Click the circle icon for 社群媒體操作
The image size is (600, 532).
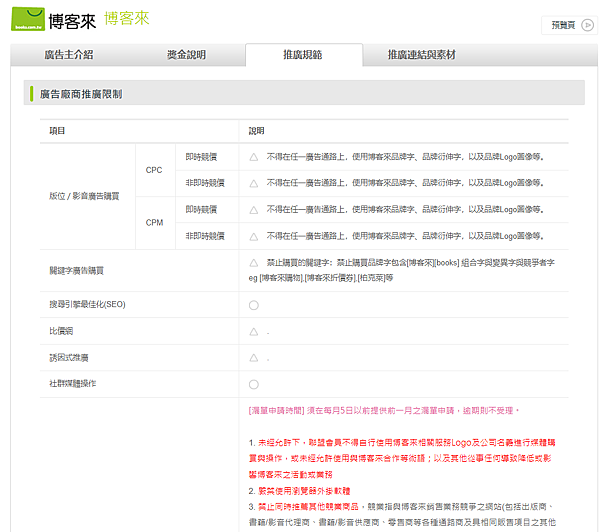pos(253,383)
